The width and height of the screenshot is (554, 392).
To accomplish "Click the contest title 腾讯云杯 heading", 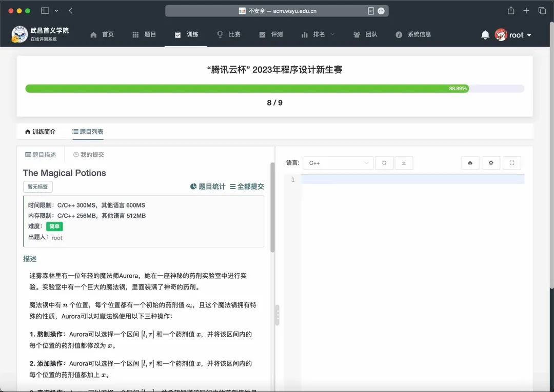I will pyautogui.click(x=274, y=70).
